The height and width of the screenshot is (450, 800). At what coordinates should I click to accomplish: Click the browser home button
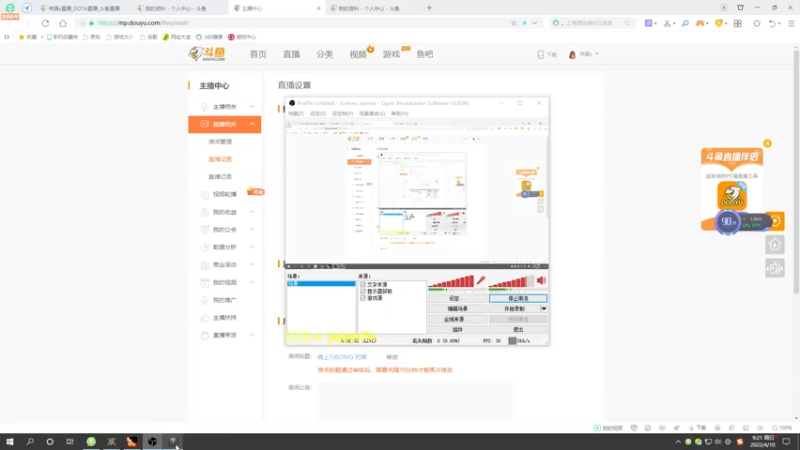point(63,23)
